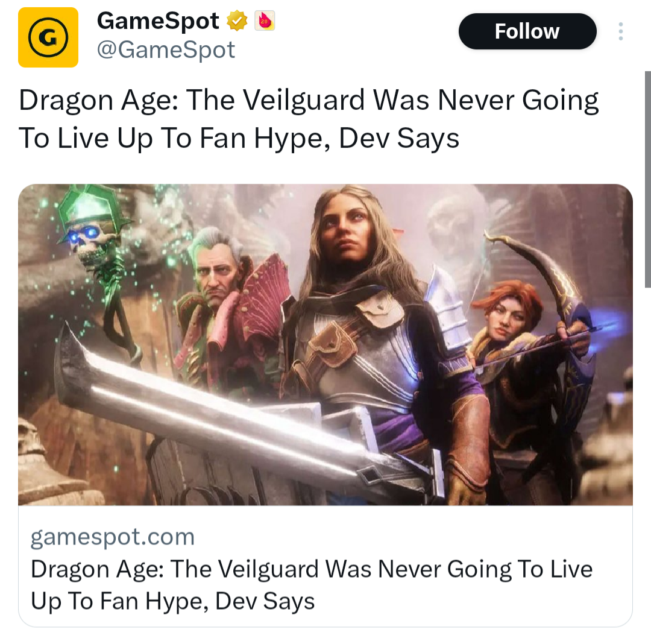Open the three-dot more options menu
The width and height of the screenshot is (651, 644).
(x=620, y=31)
